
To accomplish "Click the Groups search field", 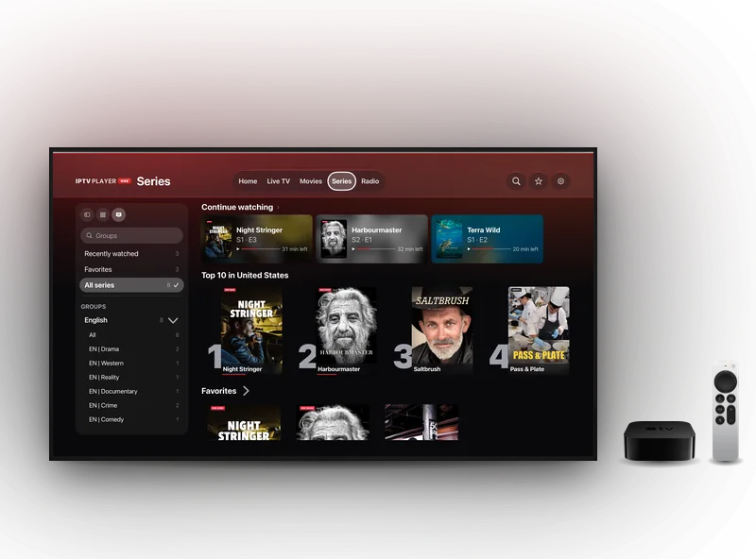I will 131,236.
